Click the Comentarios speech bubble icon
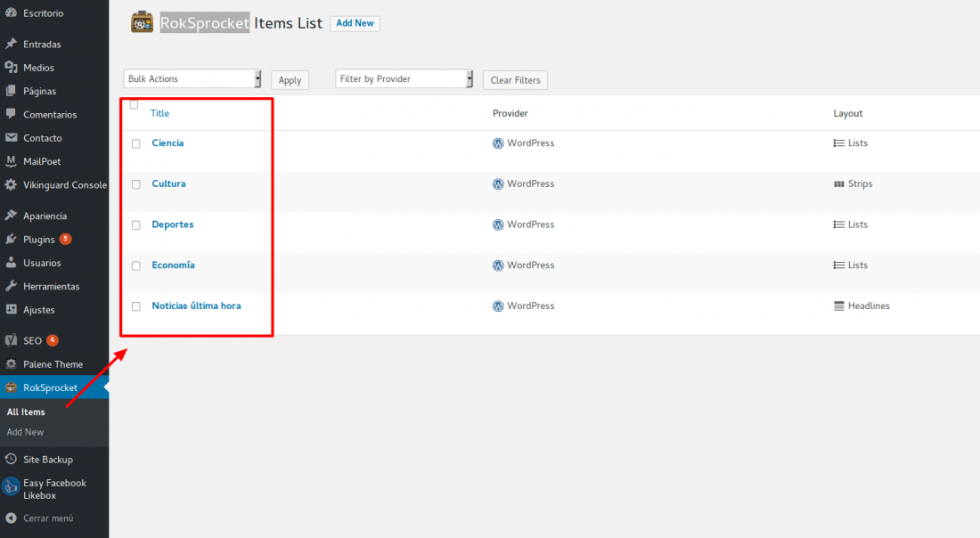Image resolution: width=980 pixels, height=538 pixels. click(x=11, y=114)
